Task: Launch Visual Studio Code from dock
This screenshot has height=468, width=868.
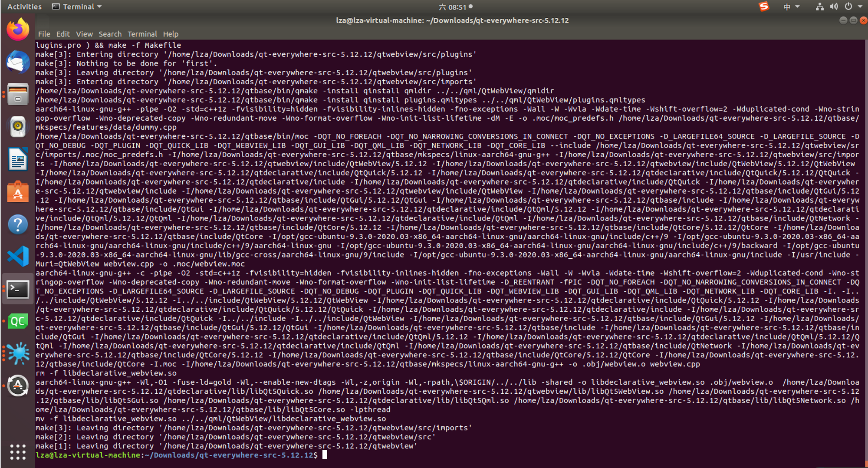Action: (x=18, y=257)
